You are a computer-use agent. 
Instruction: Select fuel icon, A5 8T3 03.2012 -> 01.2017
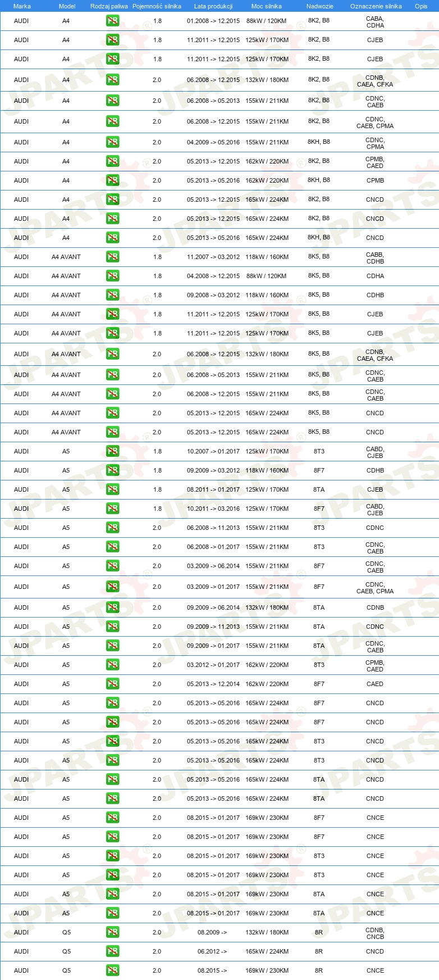tap(112, 665)
